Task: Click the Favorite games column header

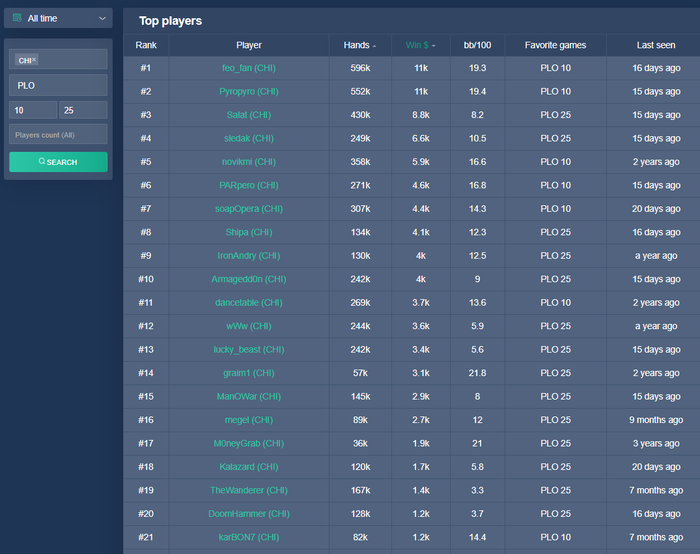Action: (x=555, y=45)
